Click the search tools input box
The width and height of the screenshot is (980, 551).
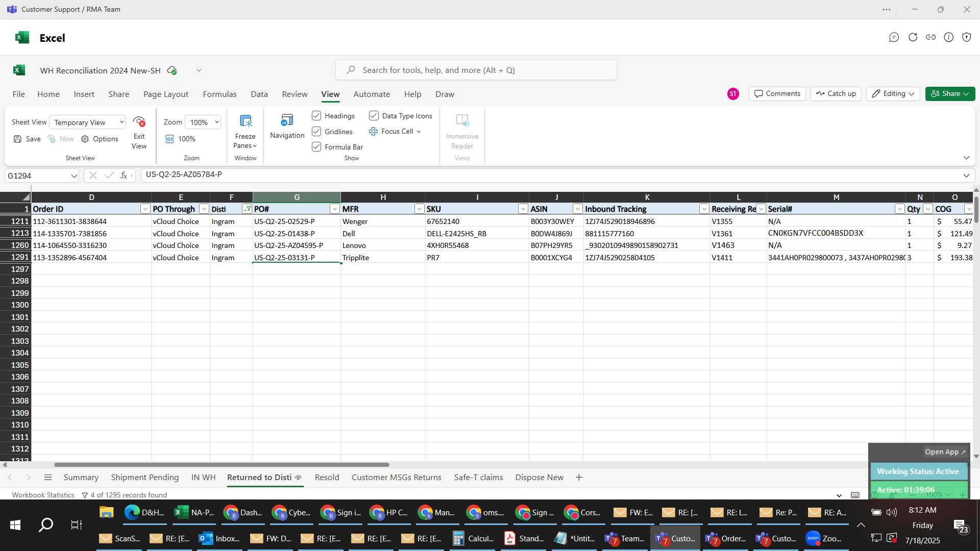point(476,70)
